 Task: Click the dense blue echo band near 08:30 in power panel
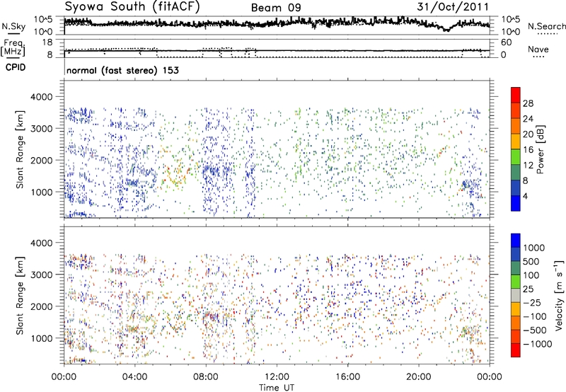coord(216,171)
